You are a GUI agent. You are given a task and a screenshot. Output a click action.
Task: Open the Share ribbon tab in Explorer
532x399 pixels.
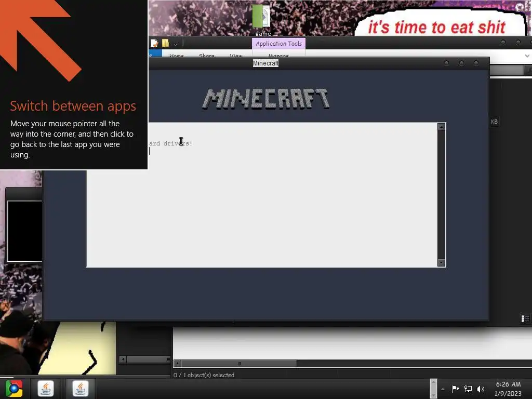(207, 55)
